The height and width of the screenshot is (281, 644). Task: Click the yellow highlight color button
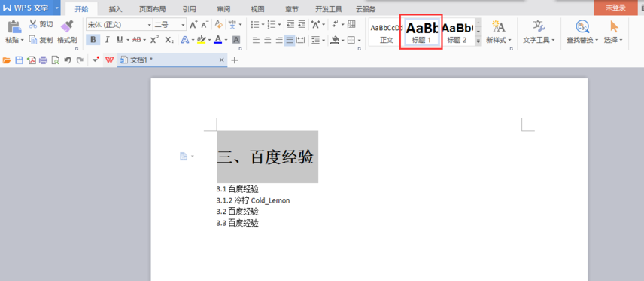[x=201, y=39]
